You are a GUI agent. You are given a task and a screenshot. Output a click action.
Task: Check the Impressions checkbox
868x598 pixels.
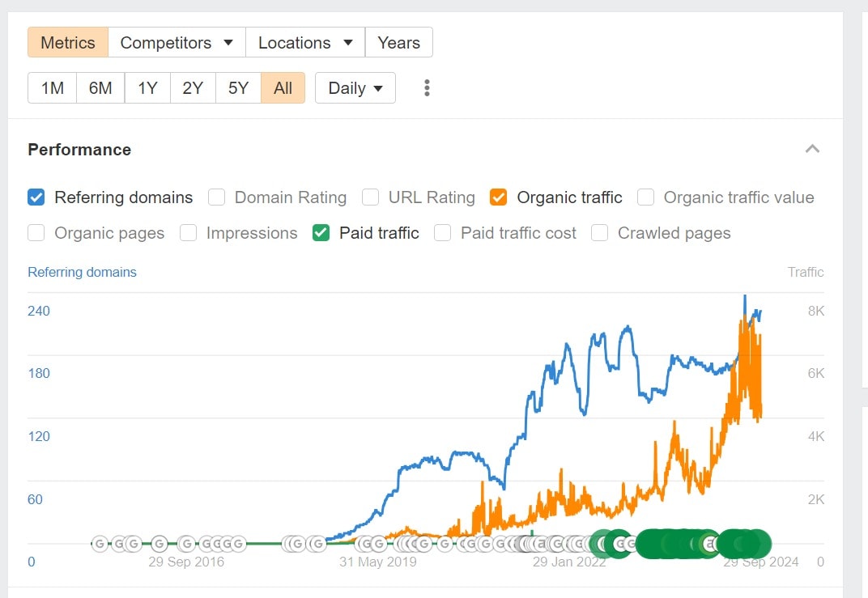coord(188,233)
